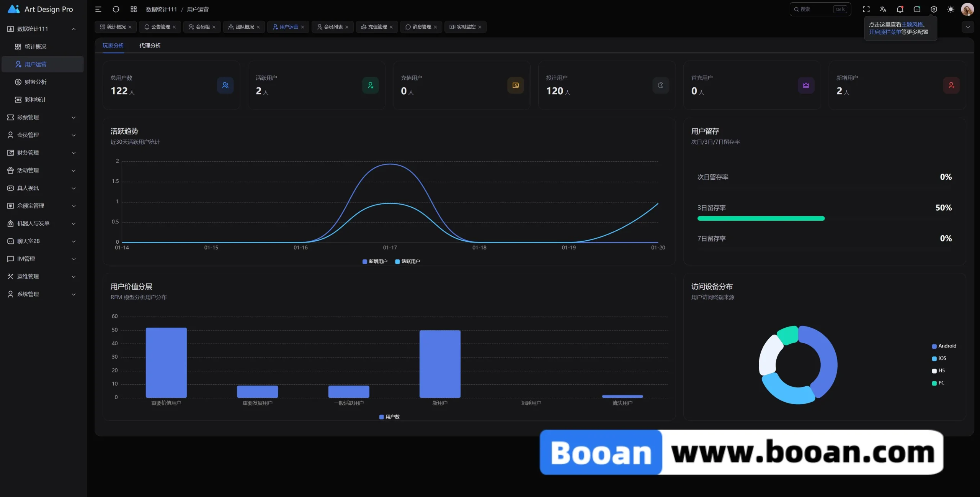This screenshot has height=497, width=980.
Task: Toggle 新增用户 legend in trend chart
Action: click(375, 261)
